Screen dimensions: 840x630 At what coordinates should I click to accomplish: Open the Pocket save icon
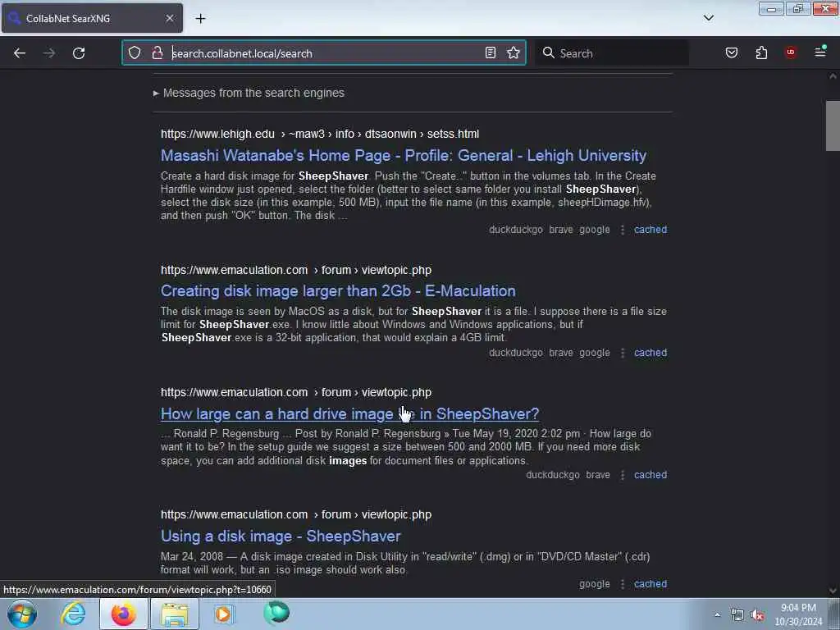[731, 52]
